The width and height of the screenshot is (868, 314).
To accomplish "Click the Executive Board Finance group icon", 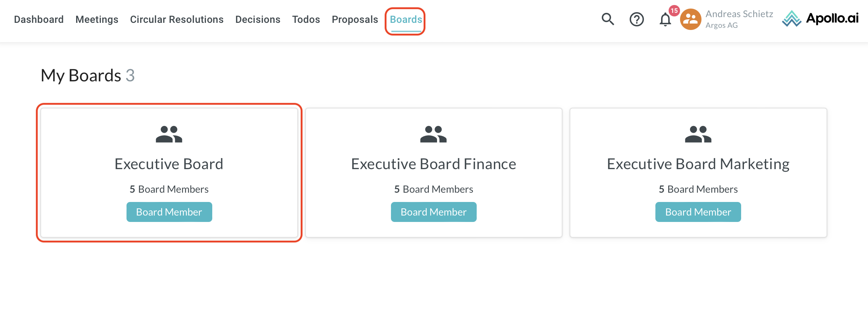I will click(x=433, y=134).
